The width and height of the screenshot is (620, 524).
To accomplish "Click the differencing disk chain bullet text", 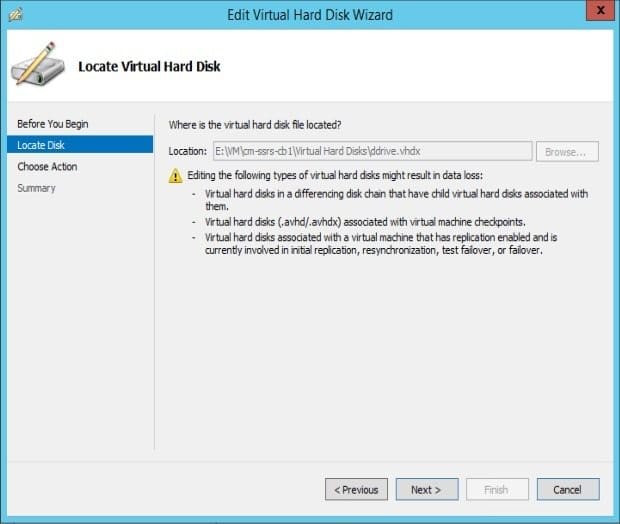I will [x=396, y=200].
